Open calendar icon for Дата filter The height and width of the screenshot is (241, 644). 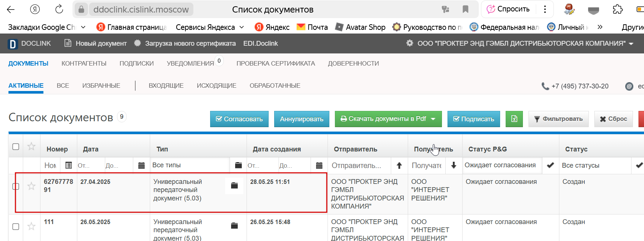point(141,165)
